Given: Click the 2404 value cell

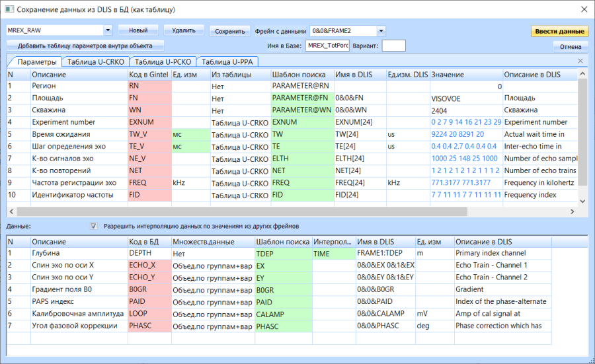Looking at the screenshot, I should pyautogui.click(x=466, y=111).
